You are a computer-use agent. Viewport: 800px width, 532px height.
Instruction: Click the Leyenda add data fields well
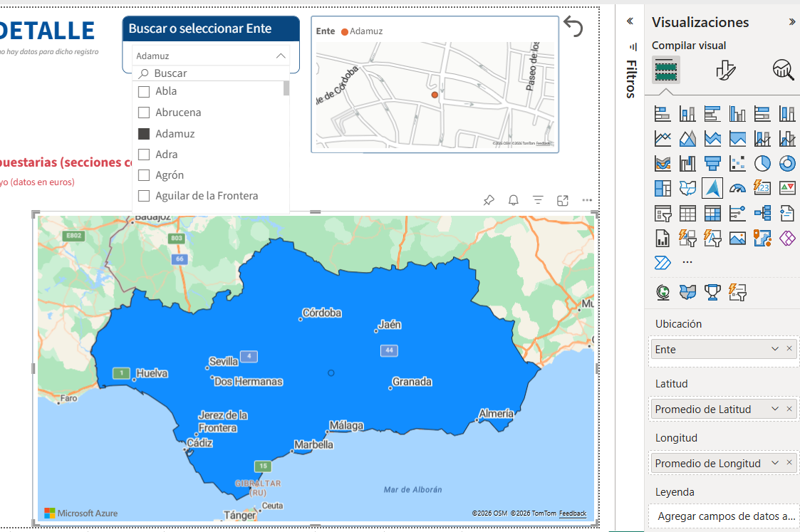click(724, 516)
